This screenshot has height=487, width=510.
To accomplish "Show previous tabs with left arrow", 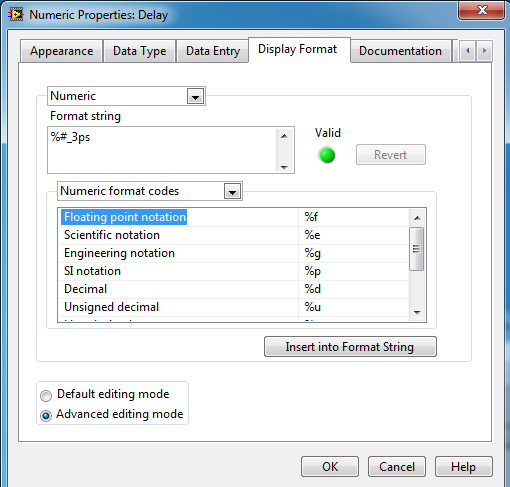I will [468, 51].
